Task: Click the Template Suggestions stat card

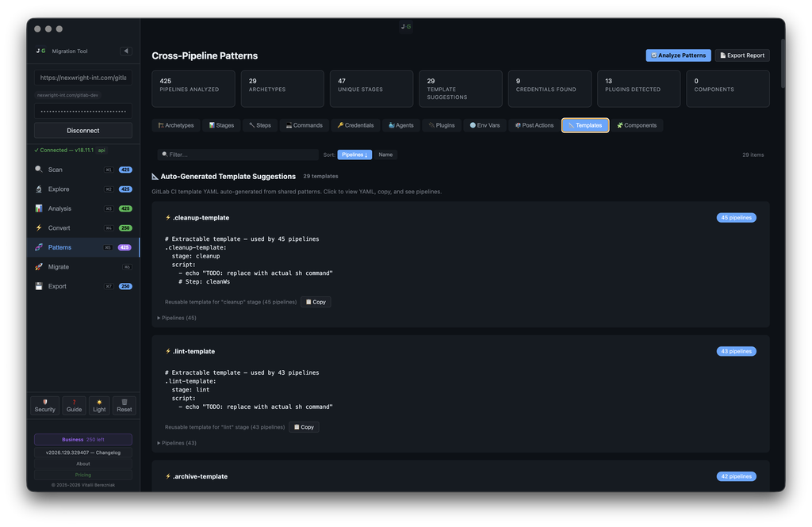Action: click(x=461, y=89)
